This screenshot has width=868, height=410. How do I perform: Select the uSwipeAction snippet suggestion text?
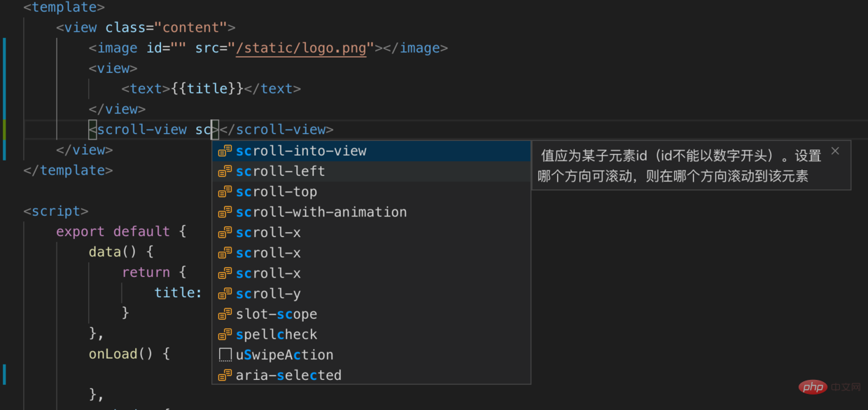pyautogui.click(x=284, y=355)
